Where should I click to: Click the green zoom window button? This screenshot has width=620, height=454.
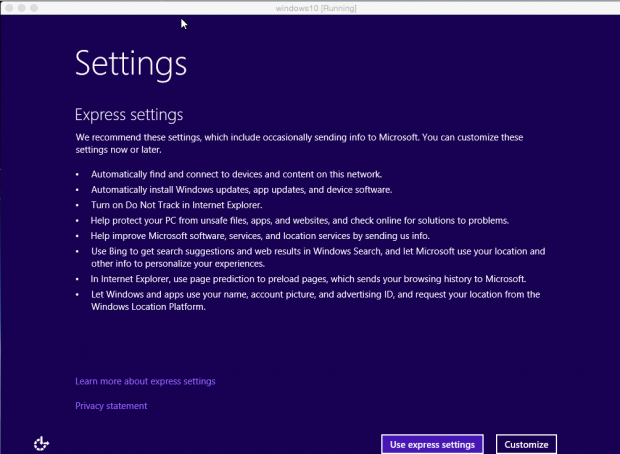pos(34,8)
